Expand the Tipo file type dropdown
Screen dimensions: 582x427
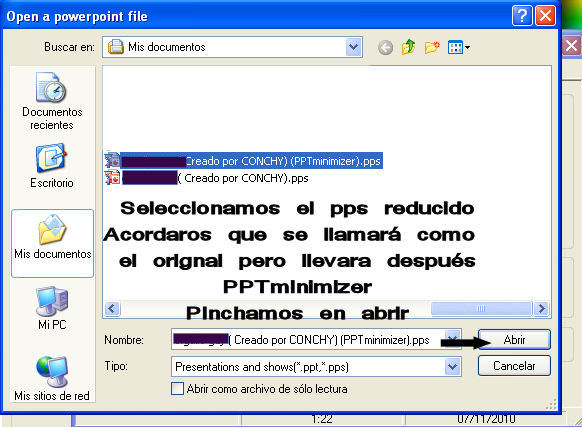pyautogui.click(x=452, y=366)
